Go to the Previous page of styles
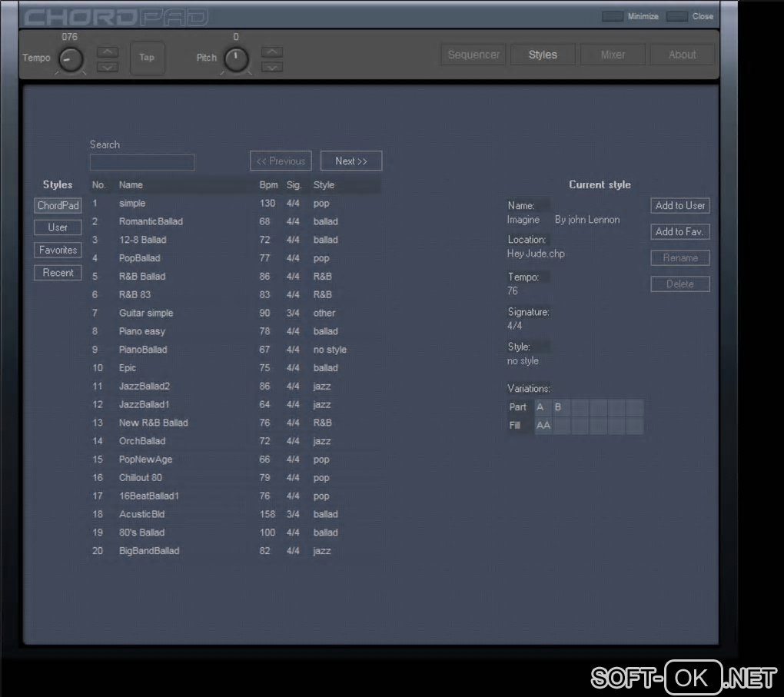784x697 pixels. (x=281, y=161)
